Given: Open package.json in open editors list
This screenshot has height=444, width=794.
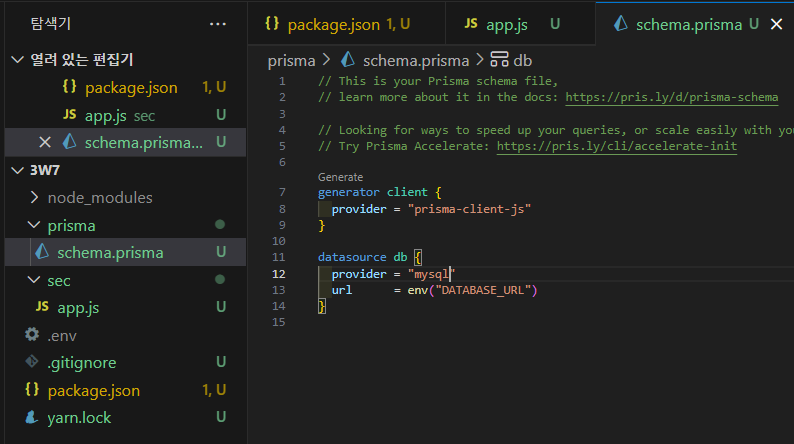Looking at the screenshot, I should tap(126, 88).
